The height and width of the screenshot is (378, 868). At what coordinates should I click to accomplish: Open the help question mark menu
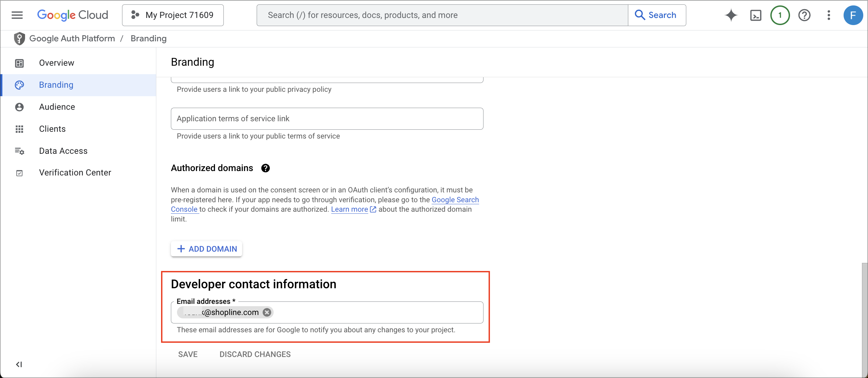coord(804,15)
